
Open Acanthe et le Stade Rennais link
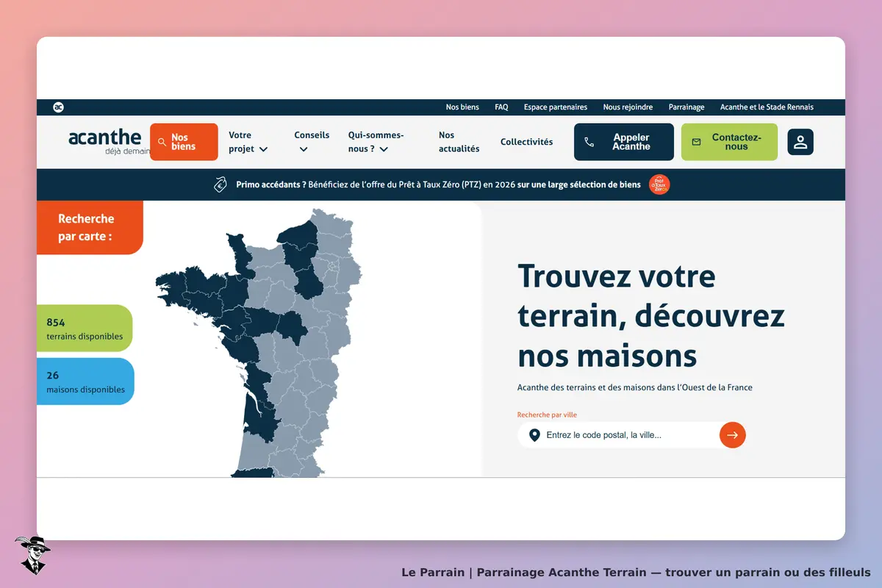tap(767, 107)
